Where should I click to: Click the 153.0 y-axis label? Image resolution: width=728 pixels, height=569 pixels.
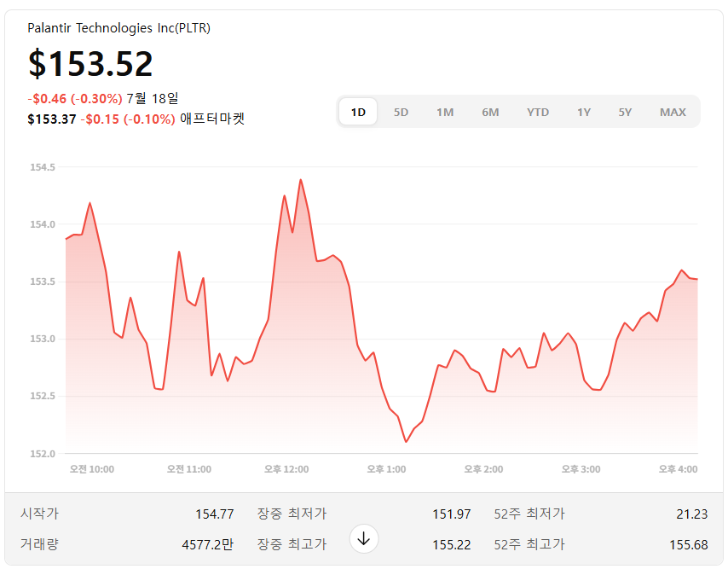(43, 339)
